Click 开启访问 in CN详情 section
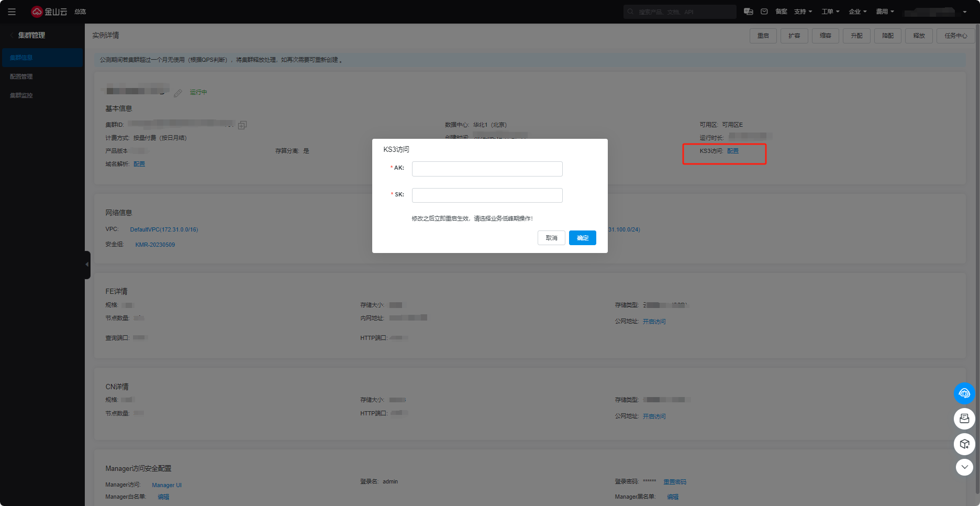 (x=654, y=416)
